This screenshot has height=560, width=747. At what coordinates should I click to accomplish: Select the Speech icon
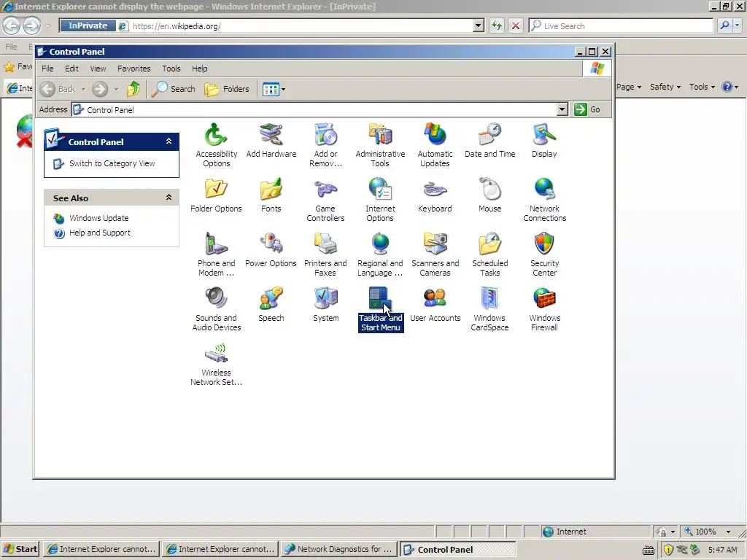(271, 305)
